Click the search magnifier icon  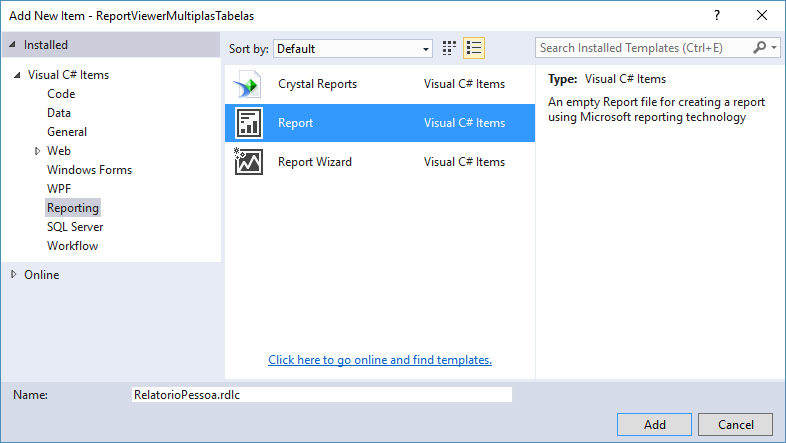click(x=759, y=48)
